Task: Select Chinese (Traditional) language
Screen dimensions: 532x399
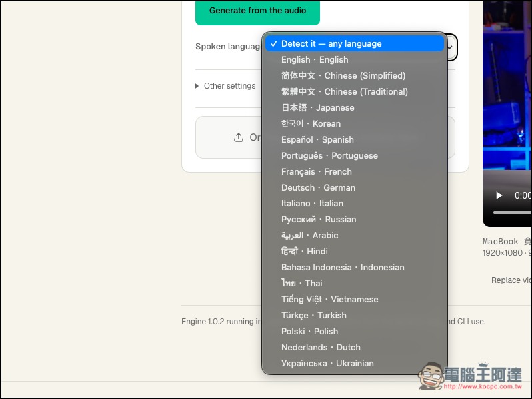Action: pyautogui.click(x=354, y=91)
